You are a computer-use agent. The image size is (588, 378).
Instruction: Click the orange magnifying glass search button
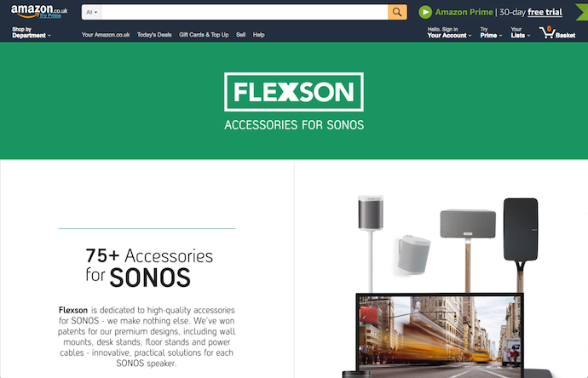tap(397, 13)
